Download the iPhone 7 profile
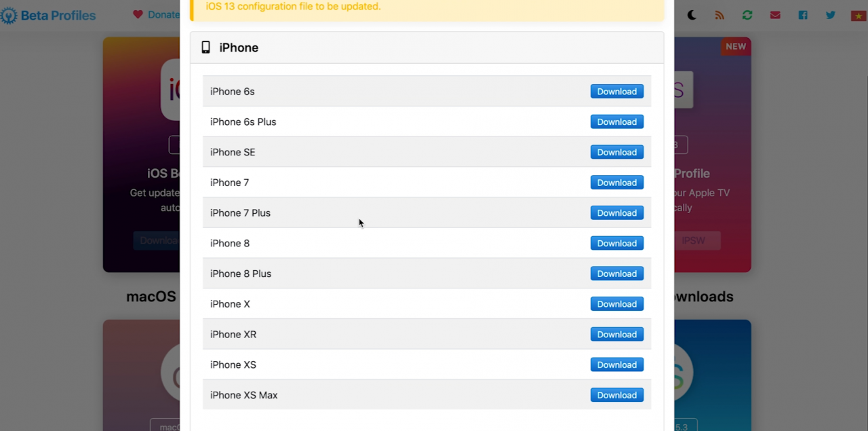 [x=617, y=183]
